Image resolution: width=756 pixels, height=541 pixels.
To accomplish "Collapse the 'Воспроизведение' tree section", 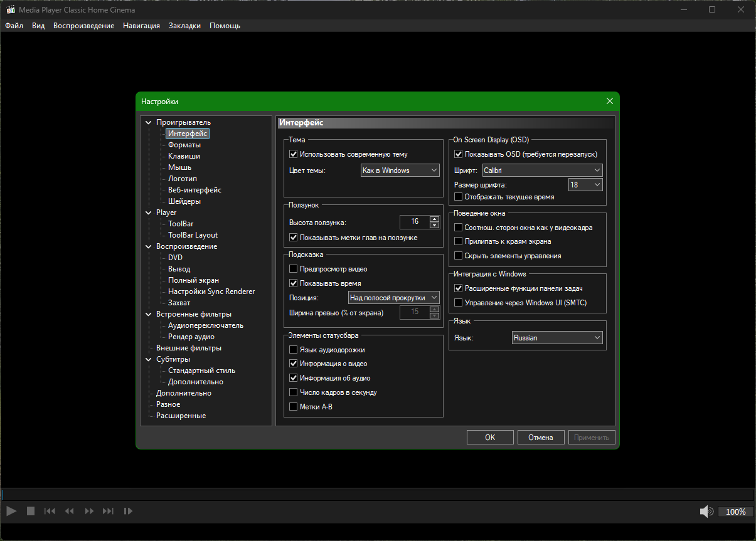I will (148, 246).
